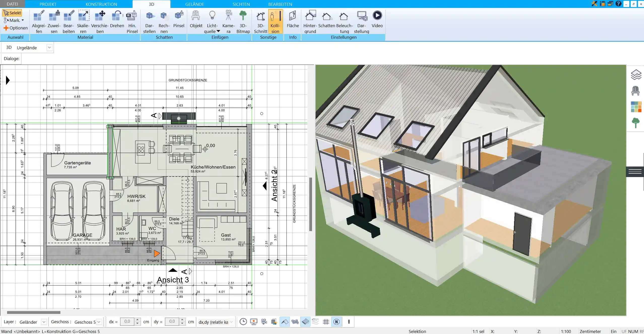The height and width of the screenshot is (334, 644).
Task: Select the Drehen rotate tool
Action: pos(117,19)
